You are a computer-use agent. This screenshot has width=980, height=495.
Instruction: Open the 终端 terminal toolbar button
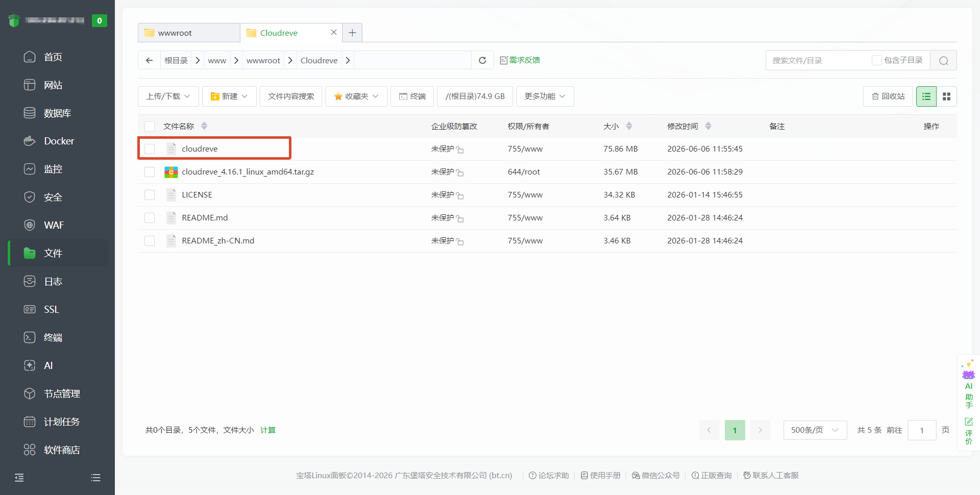[x=412, y=96]
